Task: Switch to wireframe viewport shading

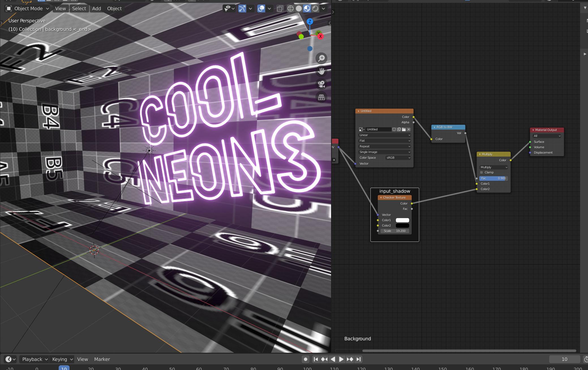Action: click(x=290, y=8)
